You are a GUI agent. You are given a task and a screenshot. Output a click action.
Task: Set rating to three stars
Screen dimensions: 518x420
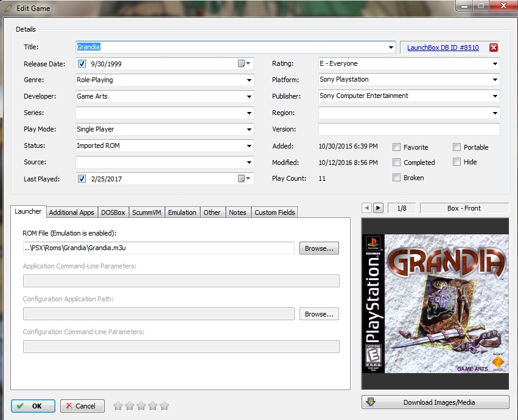pos(141,406)
